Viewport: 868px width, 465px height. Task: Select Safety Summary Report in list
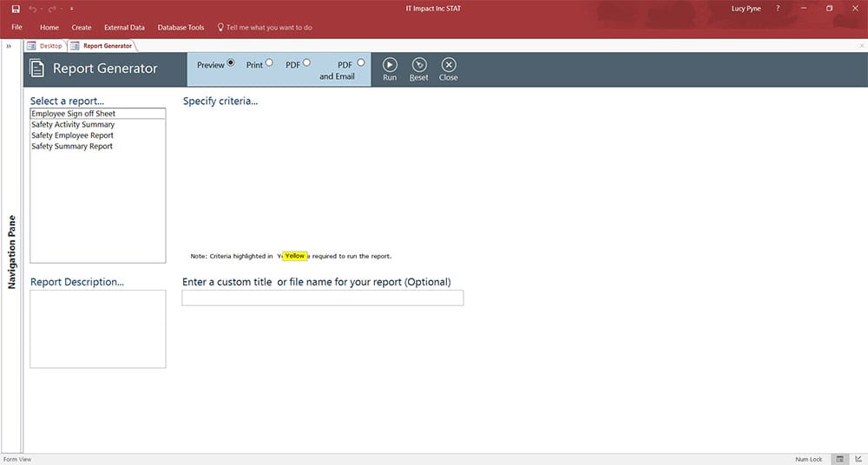[98, 146]
